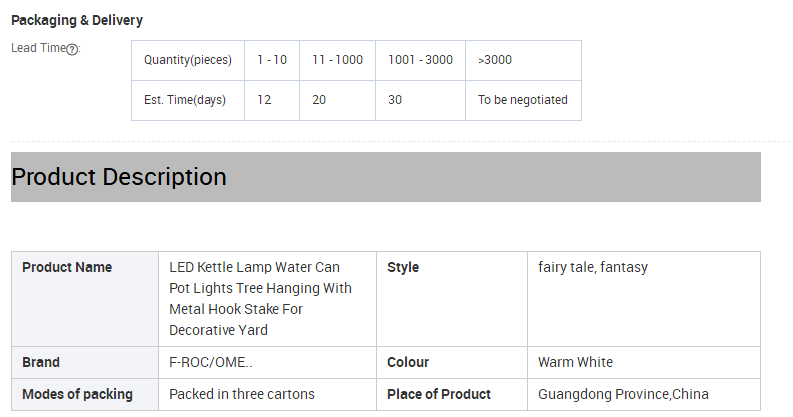Click the Lead Time help question-mark icon

coord(72,49)
